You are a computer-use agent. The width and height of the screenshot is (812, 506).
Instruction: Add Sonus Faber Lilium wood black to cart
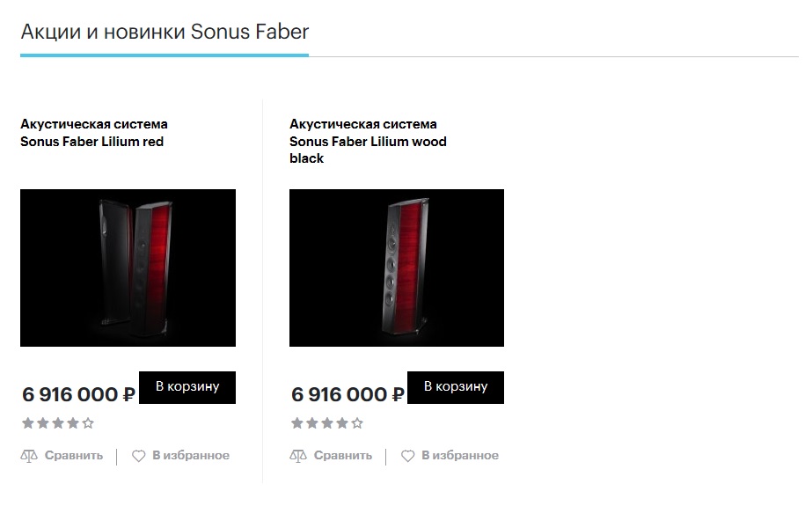(x=456, y=386)
